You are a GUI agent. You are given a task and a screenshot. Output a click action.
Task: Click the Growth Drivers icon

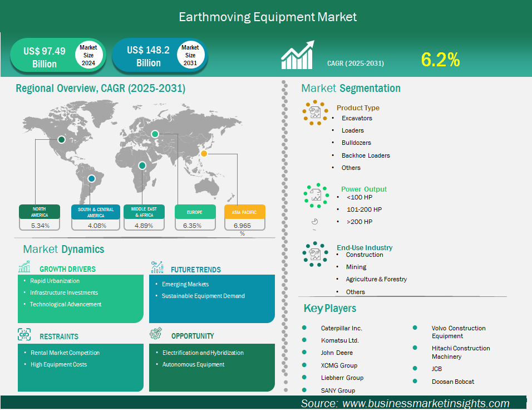click(25, 268)
